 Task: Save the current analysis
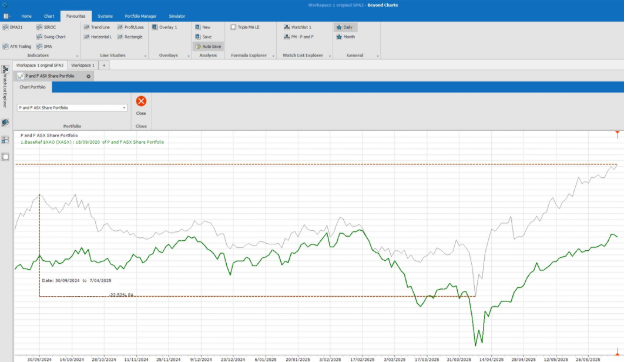[203, 37]
